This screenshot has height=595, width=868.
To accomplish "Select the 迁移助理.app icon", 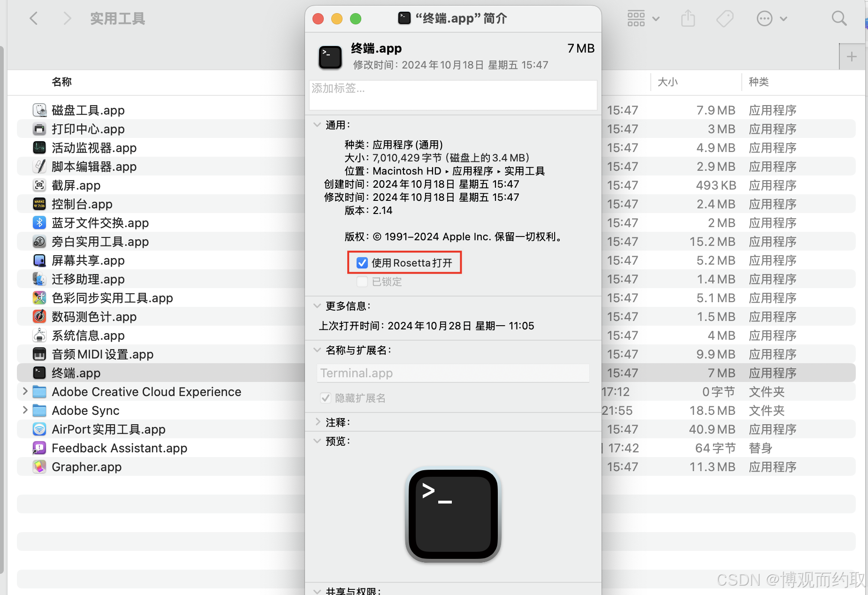I will [39, 279].
